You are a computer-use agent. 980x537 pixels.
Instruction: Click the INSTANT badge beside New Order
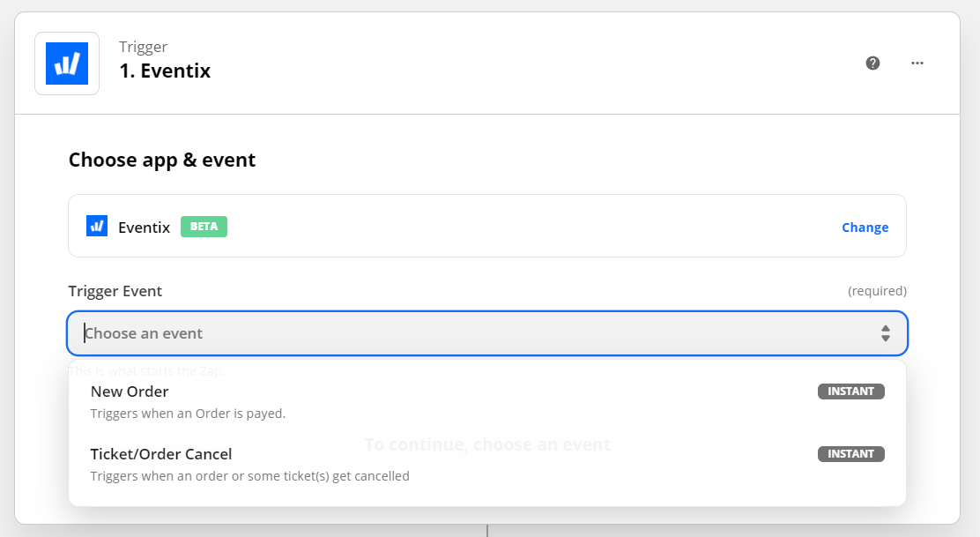pyautogui.click(x=850, y=392)
